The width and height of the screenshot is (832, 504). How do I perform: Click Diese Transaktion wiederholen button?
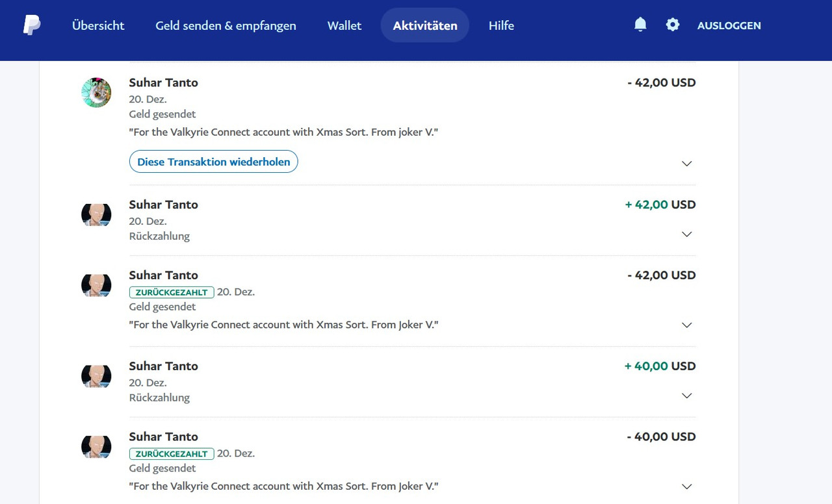click(213, 162)
